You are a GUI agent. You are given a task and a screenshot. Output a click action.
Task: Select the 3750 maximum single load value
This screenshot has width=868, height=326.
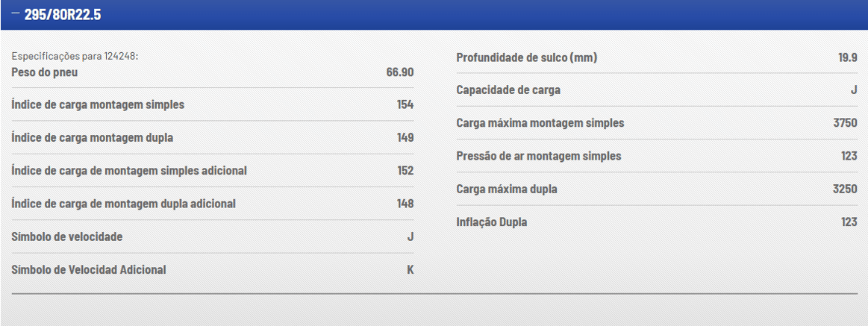pyautogui.click(x=846, y=123)
